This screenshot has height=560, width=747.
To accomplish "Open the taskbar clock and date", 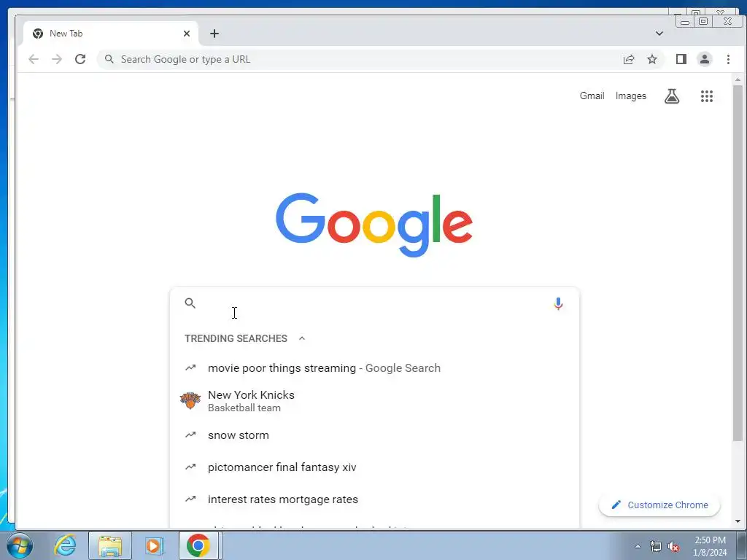I will (x=710, y=546).
